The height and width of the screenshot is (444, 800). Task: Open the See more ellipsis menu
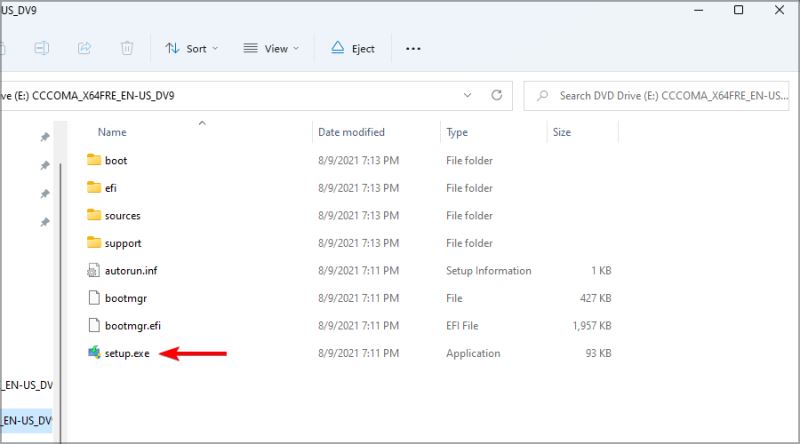(413, 48)
